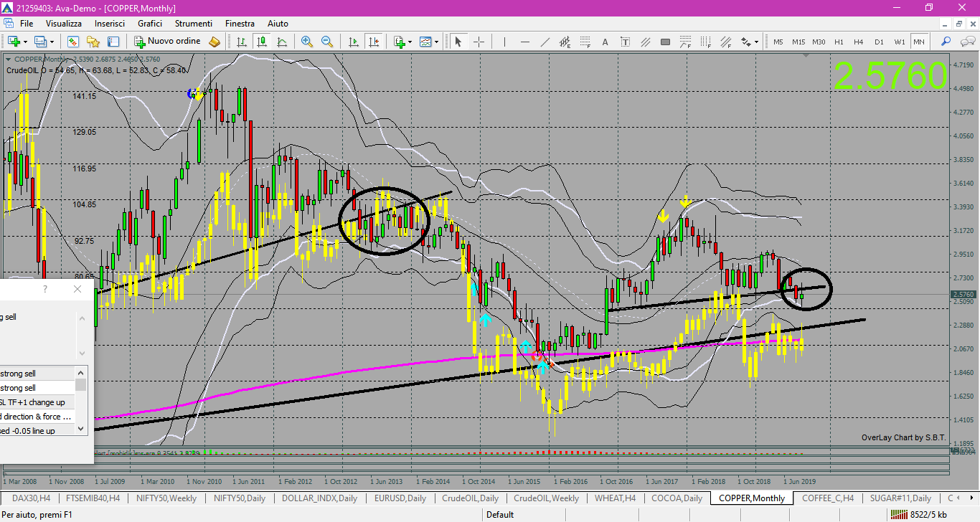This screenshot has height=522, width=980.
Task: Switch to H1 timeframe
Action: tap(839, 42)
